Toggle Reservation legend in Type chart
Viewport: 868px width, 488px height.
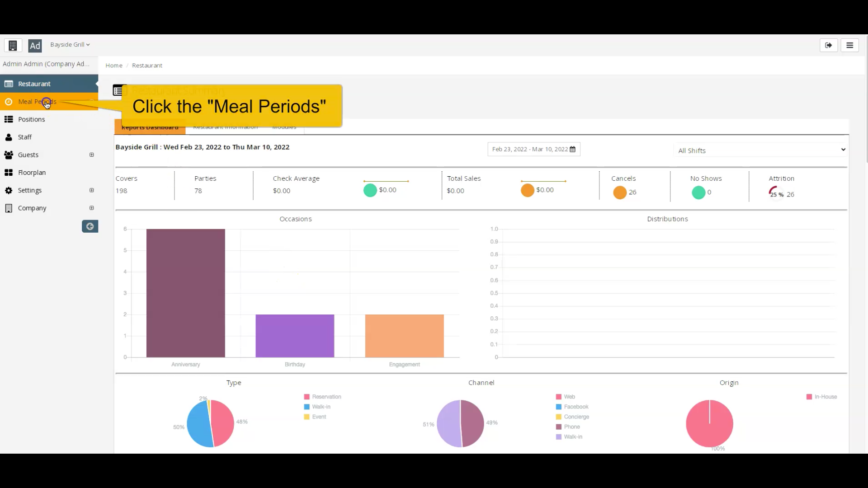(x=323, y=397)
